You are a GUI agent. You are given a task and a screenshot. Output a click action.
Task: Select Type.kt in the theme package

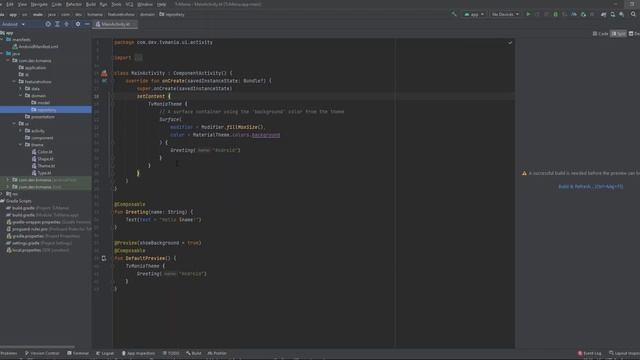click(x=42, y=173)
